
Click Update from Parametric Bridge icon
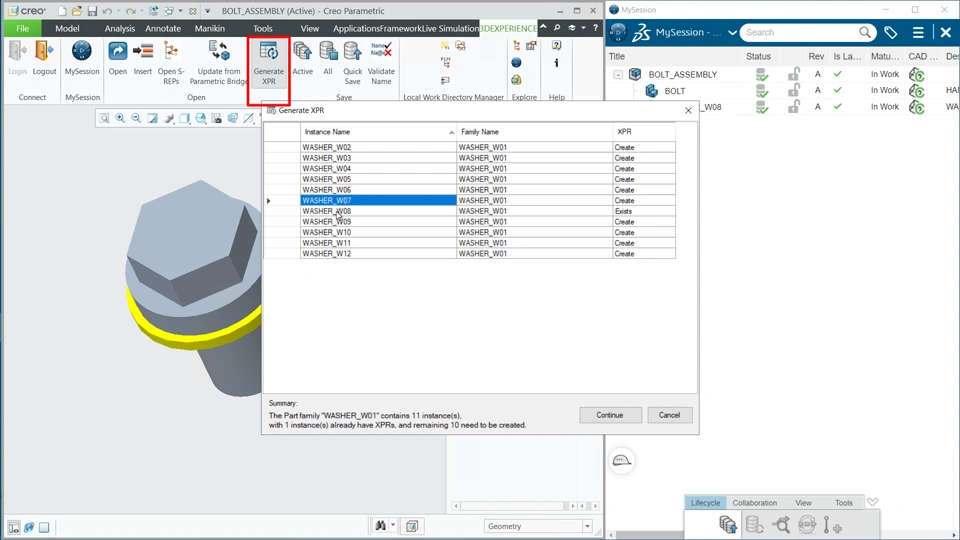[219, 51]
